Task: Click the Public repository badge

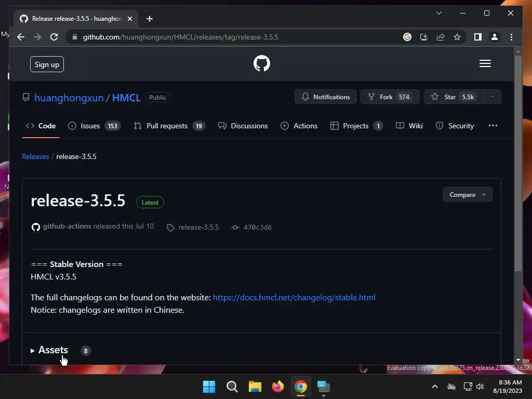Action: (x=158, y=97)
